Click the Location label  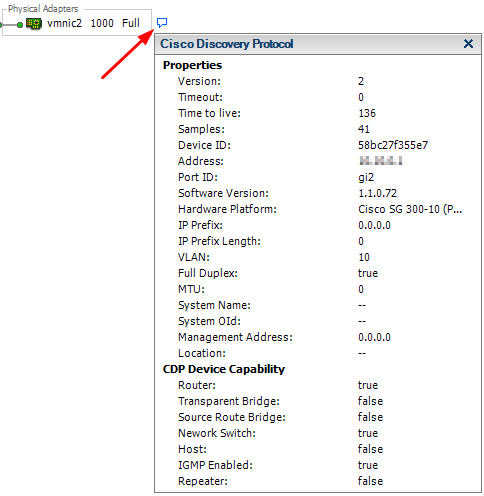[x=202, y=353]
